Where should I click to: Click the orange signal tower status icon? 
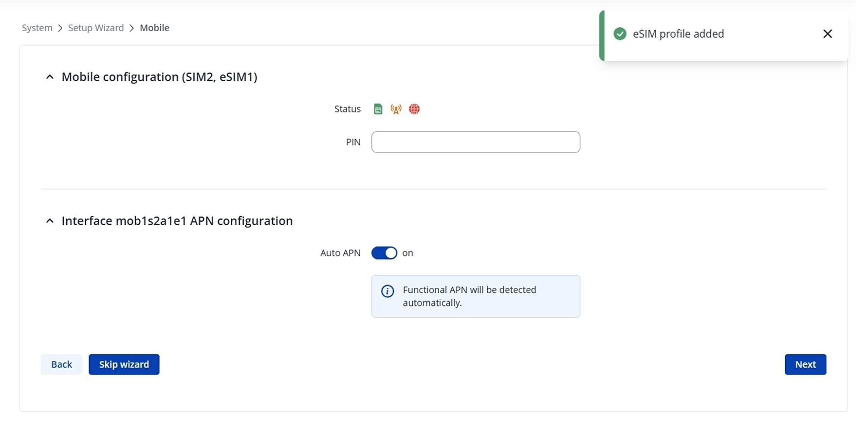(x=396, y=109)
